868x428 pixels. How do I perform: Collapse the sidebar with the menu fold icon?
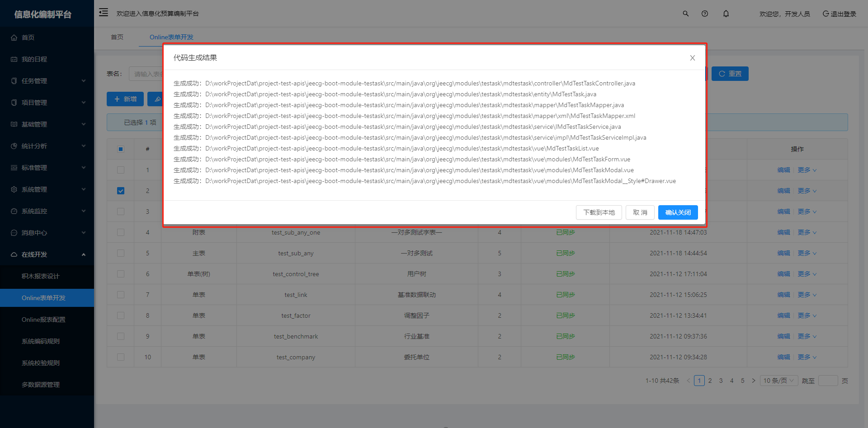click(104, 12)
